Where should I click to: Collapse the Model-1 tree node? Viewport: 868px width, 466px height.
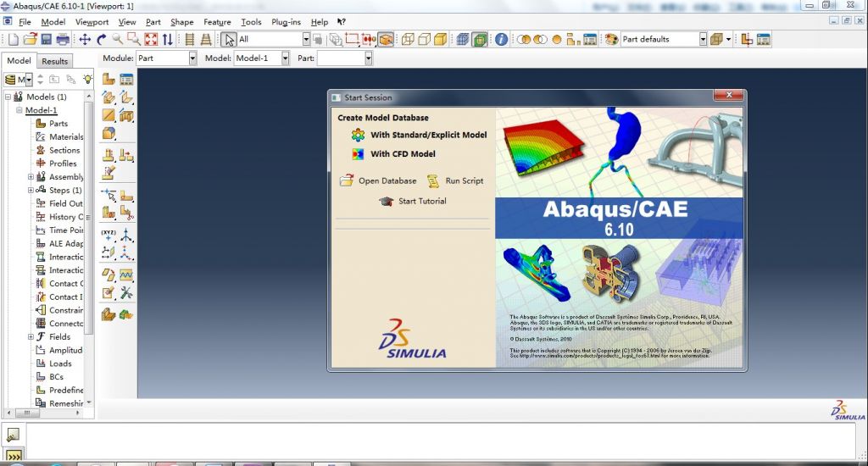click(x=19, y=110)
